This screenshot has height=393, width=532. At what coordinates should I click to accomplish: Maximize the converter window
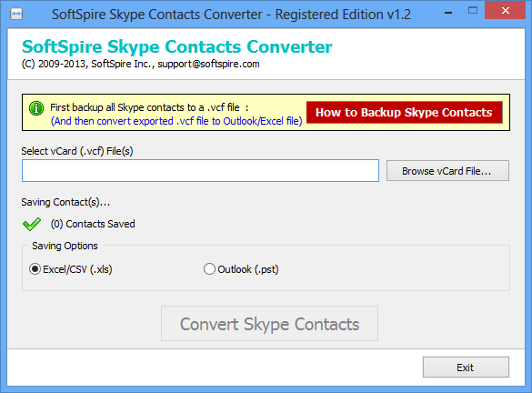pyautogui.click(x=473, y=11)
